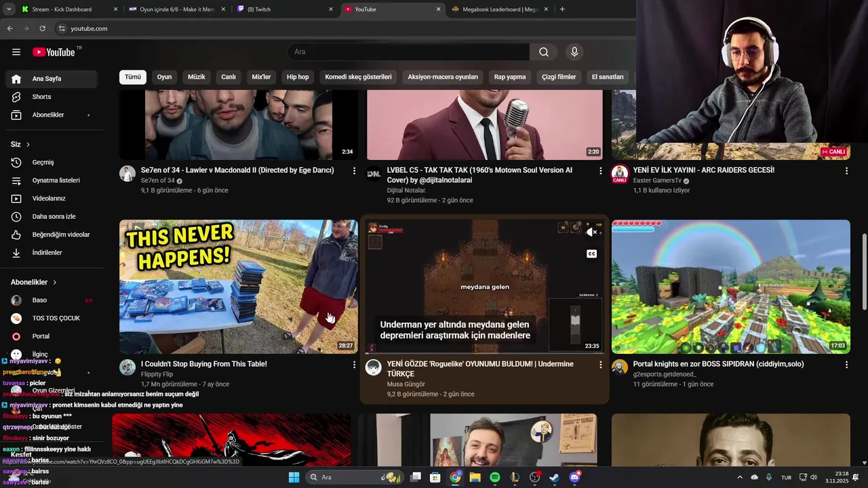
Task: Open YENİ GÖZDE Roguelike video title
Action: coord(480,369)
